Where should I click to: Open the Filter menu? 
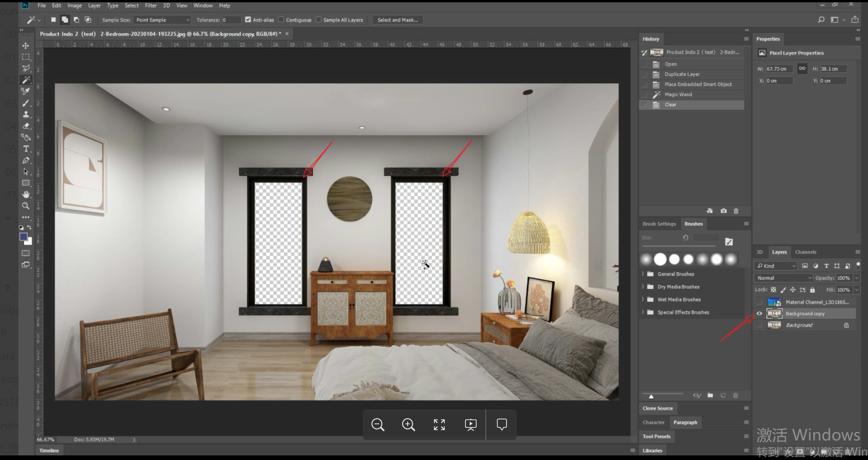(150, 5)
